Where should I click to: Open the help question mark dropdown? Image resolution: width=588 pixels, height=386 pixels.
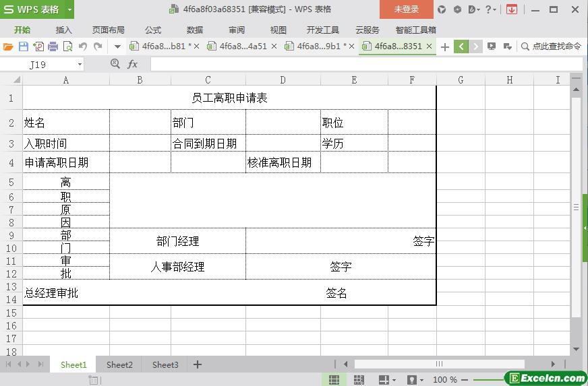click(x=490, y=9)
